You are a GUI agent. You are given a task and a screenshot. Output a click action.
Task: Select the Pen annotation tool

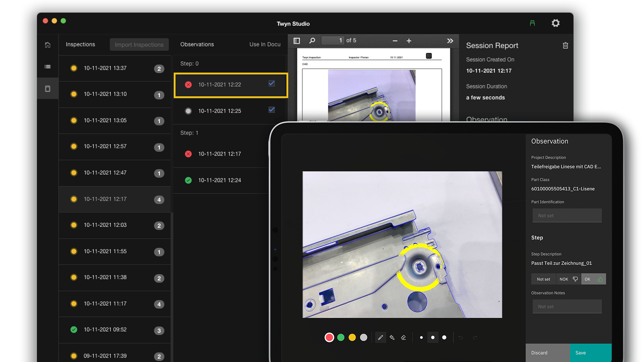380,338
